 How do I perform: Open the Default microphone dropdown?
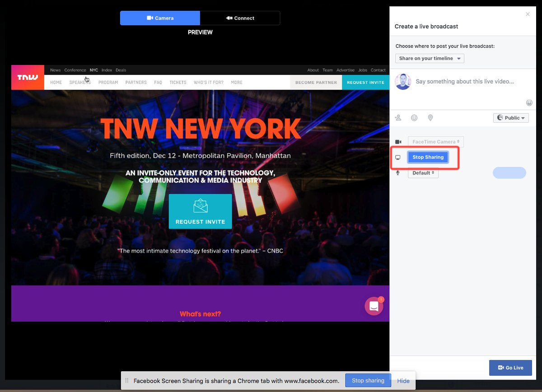click(x=423, y=173)
